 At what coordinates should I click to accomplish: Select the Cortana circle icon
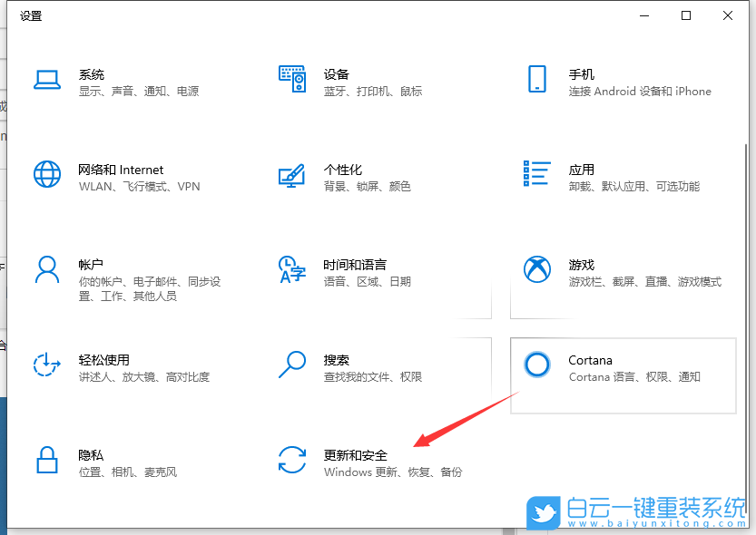click(537, 365)
